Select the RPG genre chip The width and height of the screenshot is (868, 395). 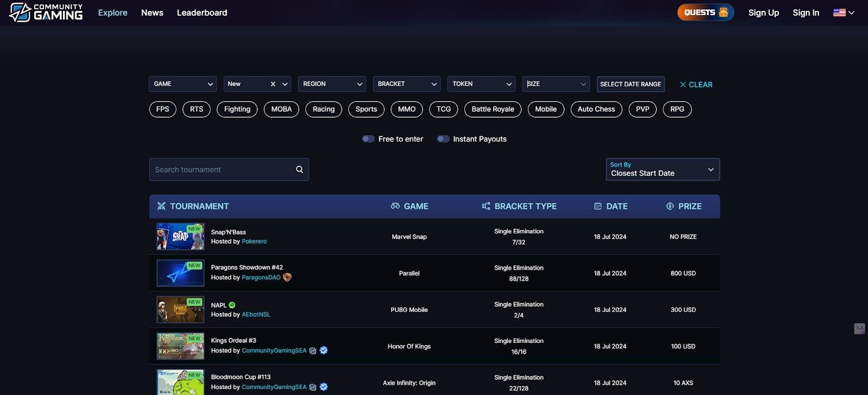click(x=677, y=109)
